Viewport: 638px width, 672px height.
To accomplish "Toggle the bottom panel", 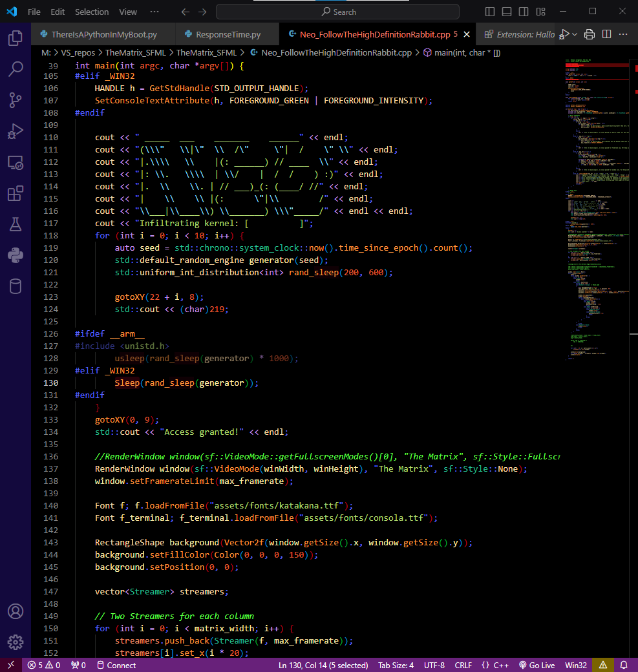I will (x=507, y=12).
